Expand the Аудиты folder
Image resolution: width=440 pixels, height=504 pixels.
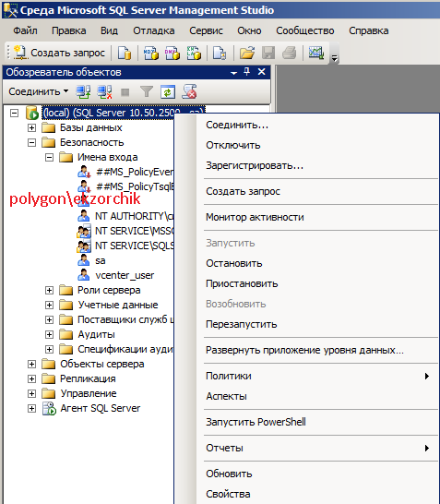point(49,334)
